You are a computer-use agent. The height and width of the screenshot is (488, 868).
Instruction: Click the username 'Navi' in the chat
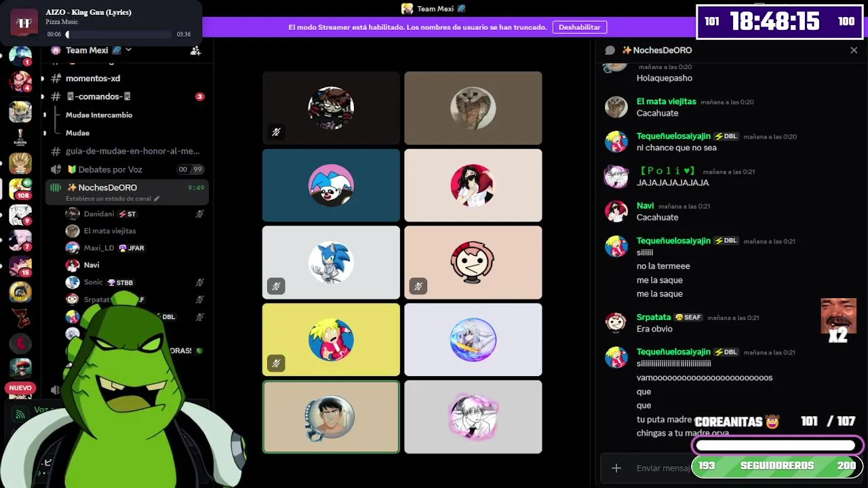point(646,206)
